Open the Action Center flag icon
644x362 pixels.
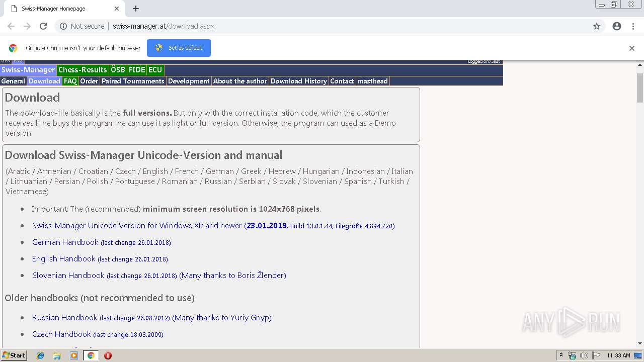click(595, 355)
